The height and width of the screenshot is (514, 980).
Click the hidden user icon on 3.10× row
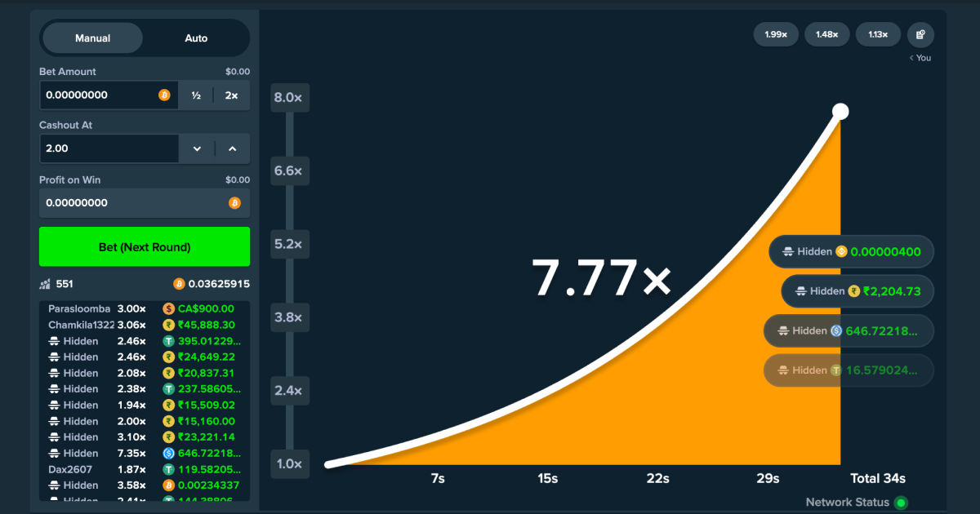[x=54, y=437]
